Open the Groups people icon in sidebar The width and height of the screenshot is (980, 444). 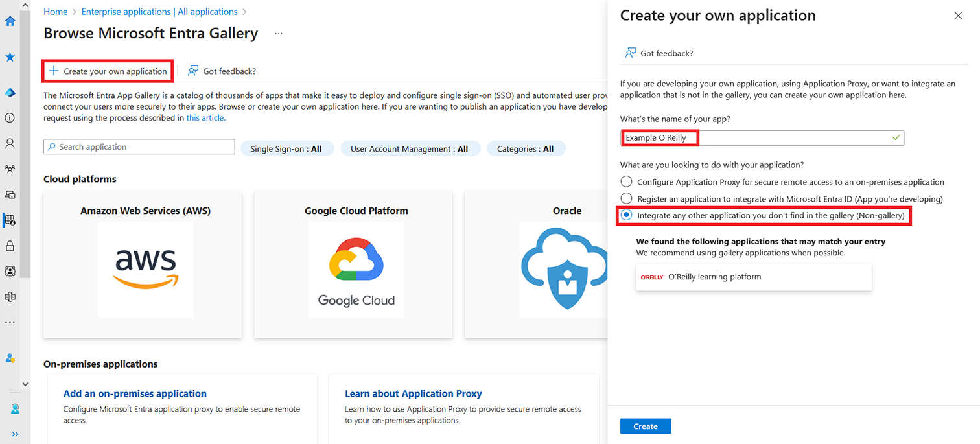tap(10, 169)
